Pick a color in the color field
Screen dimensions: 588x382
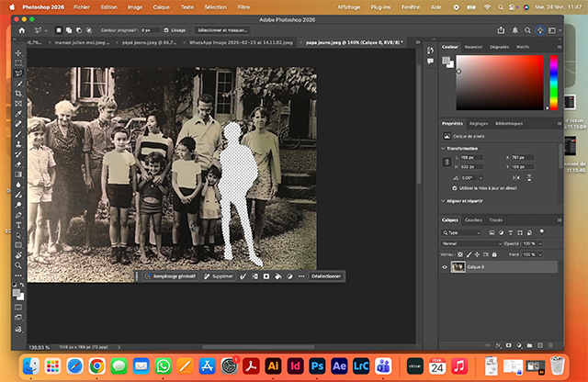500,83
